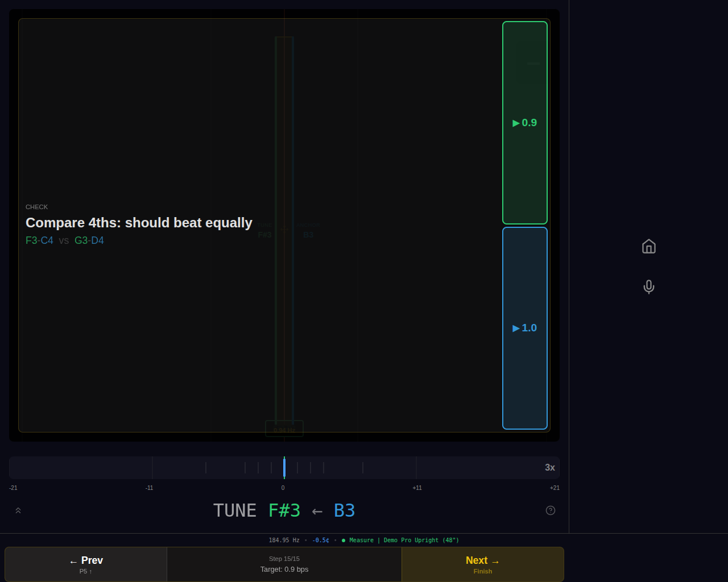
Task: Toggle playback of the blue 1.0 bps card
Action: pos(524,328)
